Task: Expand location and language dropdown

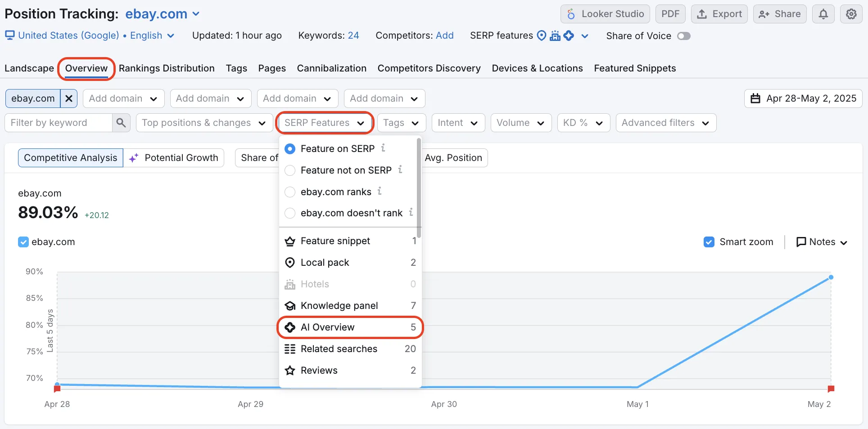Action: click(x=171, y=36)
